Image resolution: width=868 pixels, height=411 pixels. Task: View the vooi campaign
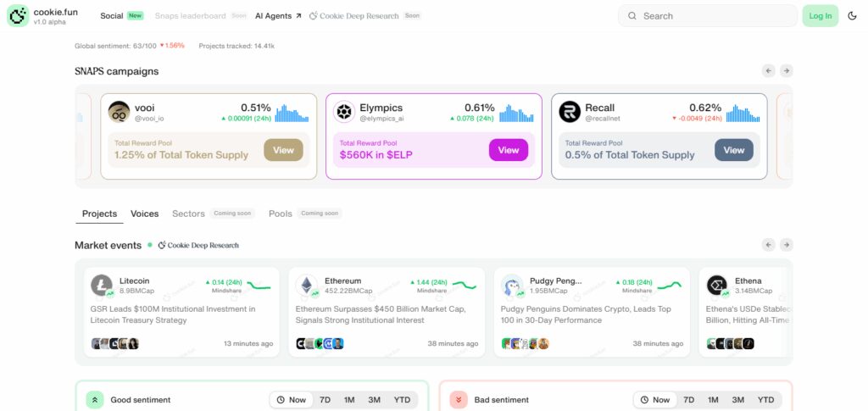tap(283, 150)
